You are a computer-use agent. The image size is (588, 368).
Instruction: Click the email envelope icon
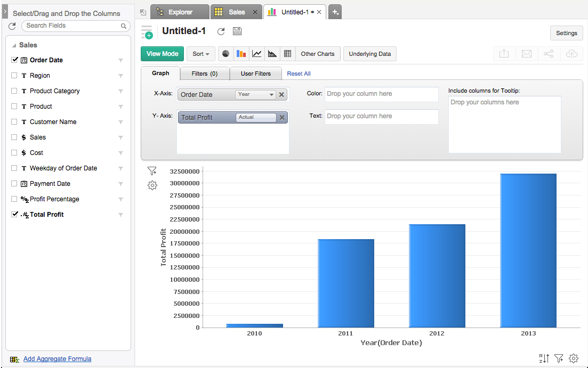point(526,54)
